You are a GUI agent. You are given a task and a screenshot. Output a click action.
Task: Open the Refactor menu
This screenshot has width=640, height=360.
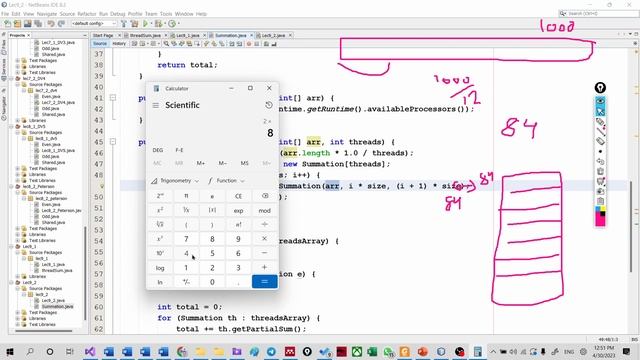click(x=87, y=14)
